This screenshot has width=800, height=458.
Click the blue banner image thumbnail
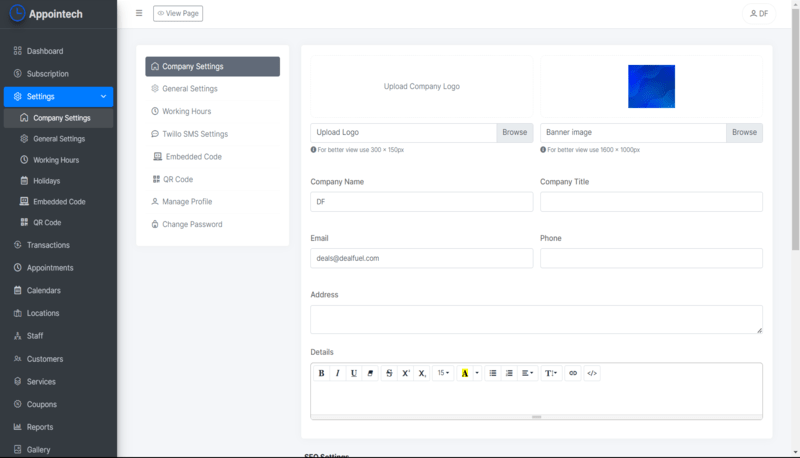click(x=651, y=86)
